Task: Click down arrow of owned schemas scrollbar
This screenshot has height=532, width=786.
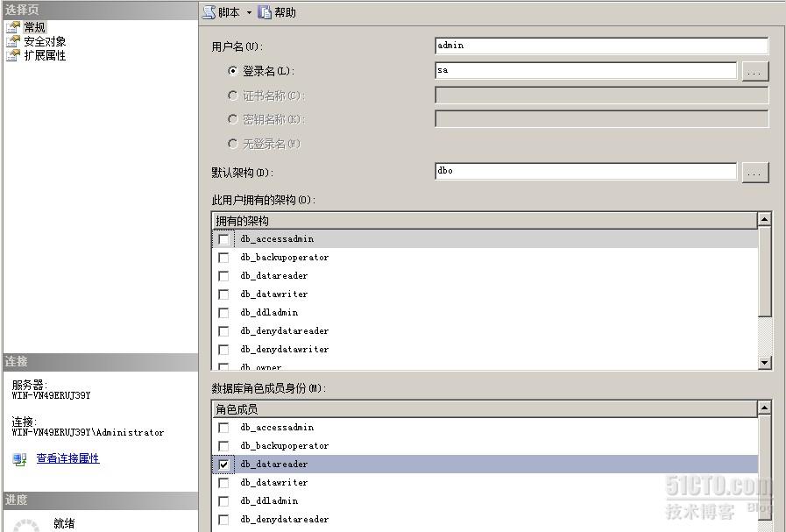Action: tap(764, 362)
